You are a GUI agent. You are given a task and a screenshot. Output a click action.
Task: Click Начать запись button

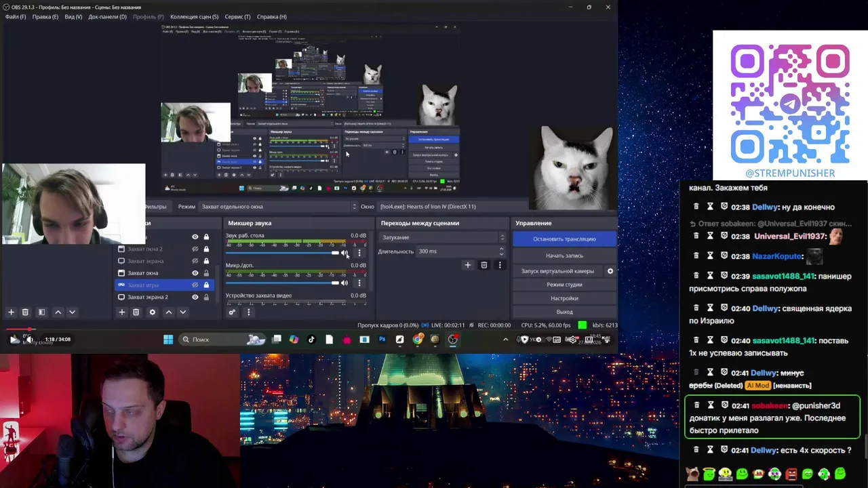point(564,256)
